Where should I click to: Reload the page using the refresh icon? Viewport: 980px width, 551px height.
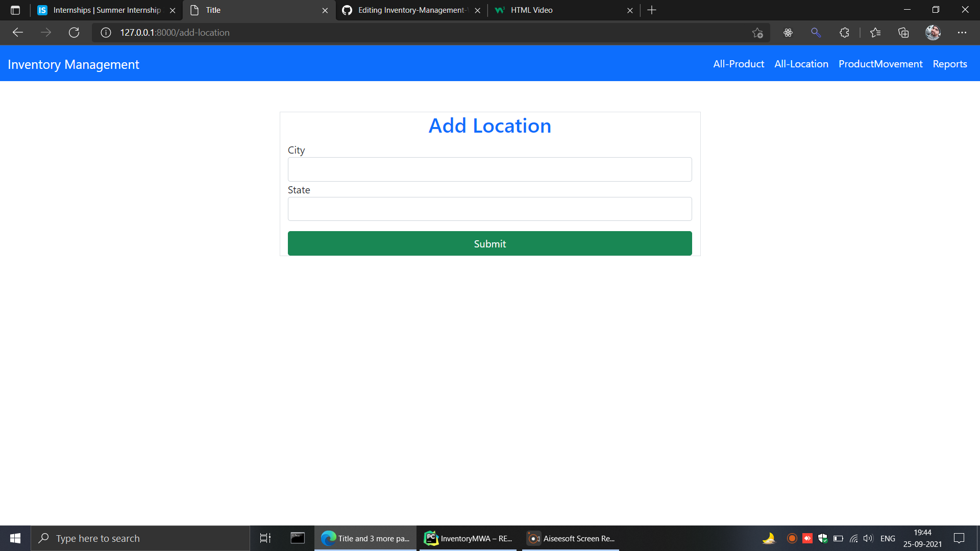pos(74,32)
